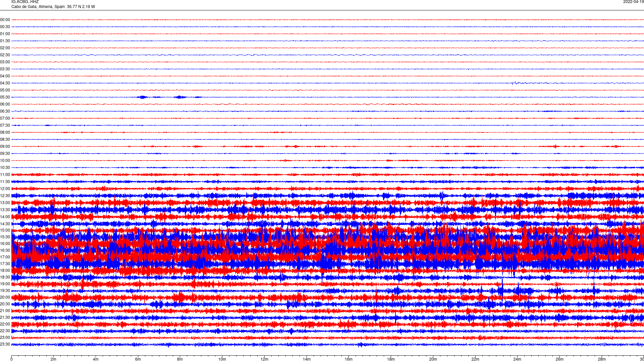Select the 07:00 time row label
The image size is (644, 362).
click(x=5, y=118)
